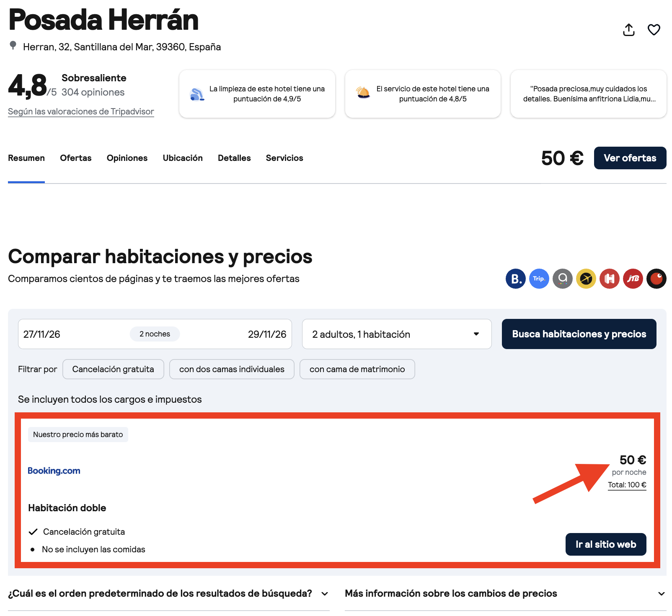The height and width of the screenshot is (616, 672).
Task: Click the share icon next to hotel name
Action: pyautogui.click(x=629, y=30)
